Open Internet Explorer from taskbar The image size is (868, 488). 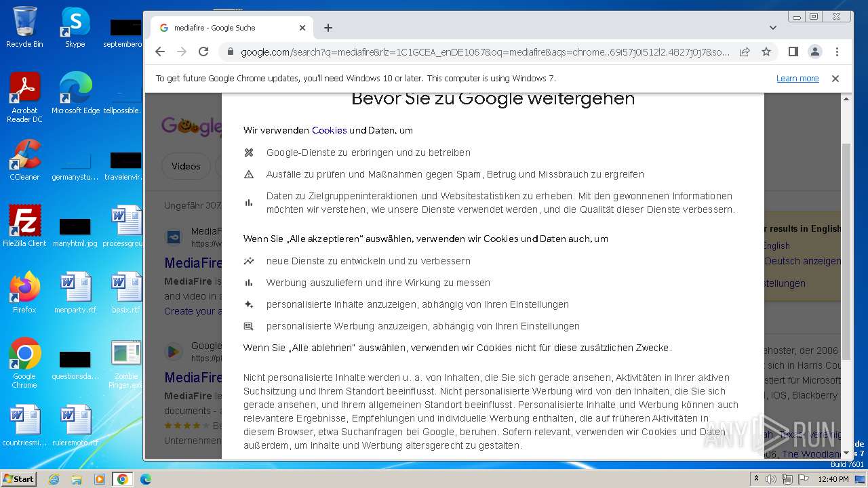coord(54,479)
